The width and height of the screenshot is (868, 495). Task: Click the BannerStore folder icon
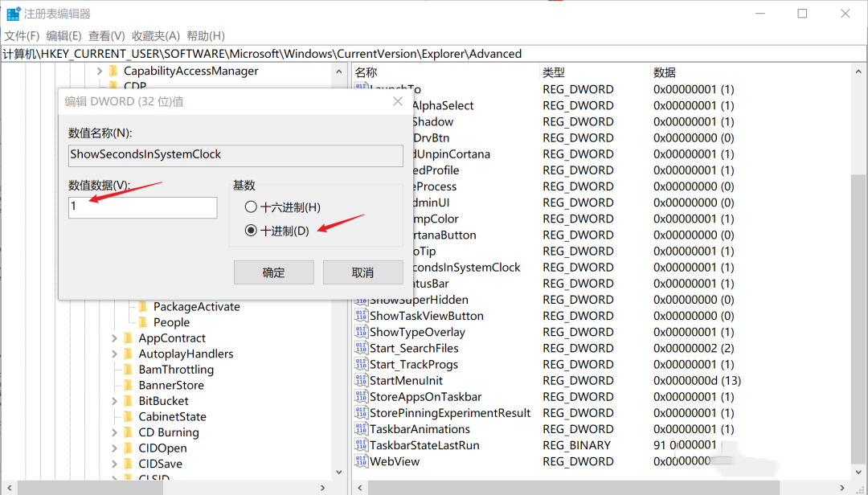pos(129,386)
